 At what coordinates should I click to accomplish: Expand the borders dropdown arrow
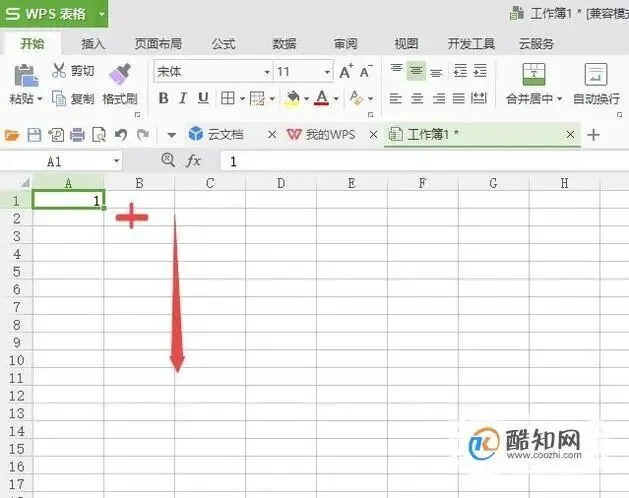(x=242, y=98)
